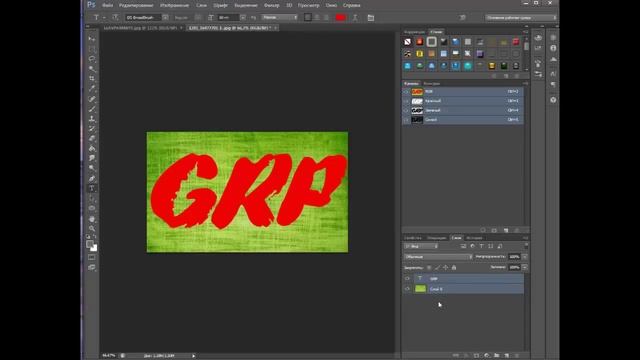Click Add Layer Mask icon in Layers panel
640x360 pixels.
click(476, 356)
